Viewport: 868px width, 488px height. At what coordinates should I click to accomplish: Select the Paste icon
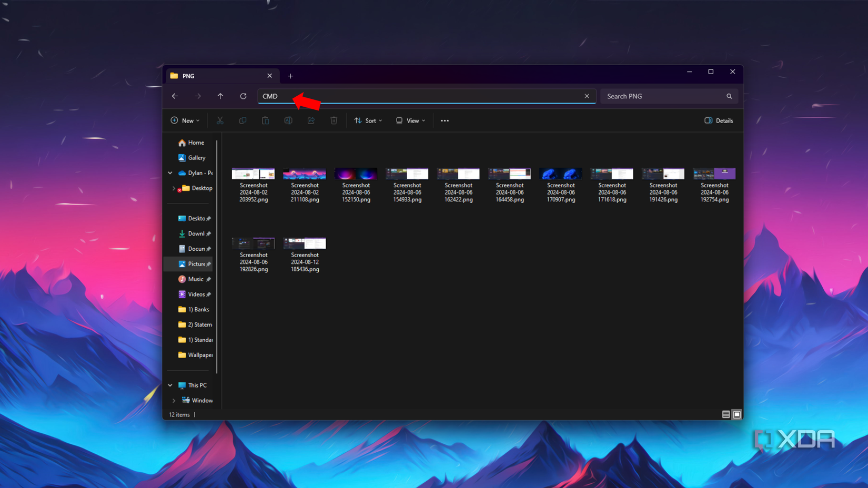(x=265, y=120)
